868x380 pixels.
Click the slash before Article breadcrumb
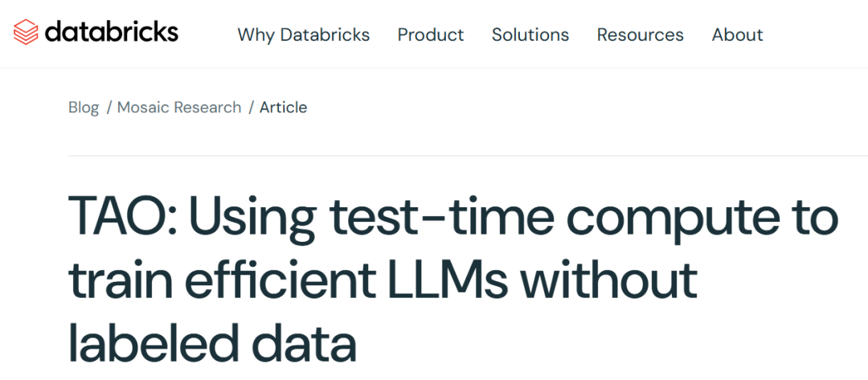tap(251, 108)
